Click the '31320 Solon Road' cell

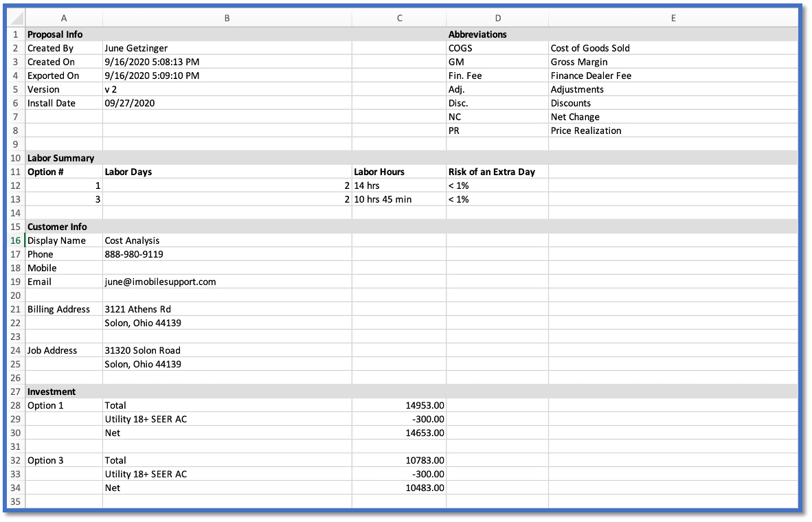point(227,350)
